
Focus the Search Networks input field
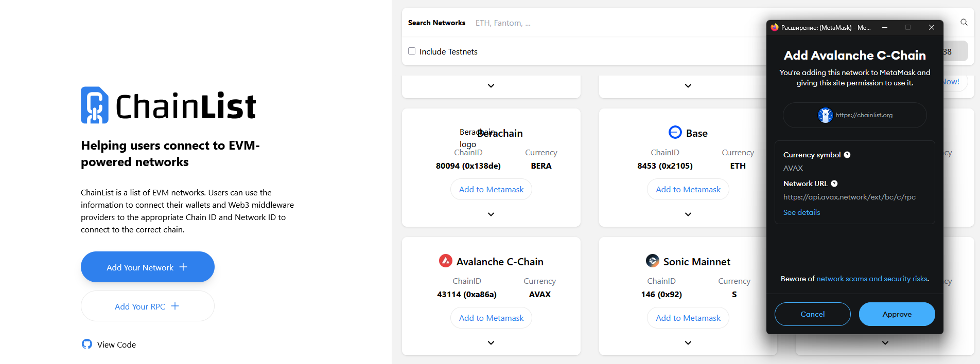click(618, 23)
